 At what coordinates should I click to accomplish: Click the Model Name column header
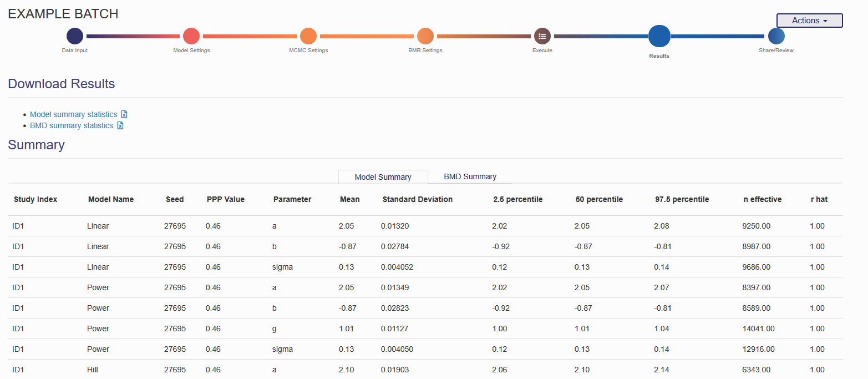pos(110,199)
